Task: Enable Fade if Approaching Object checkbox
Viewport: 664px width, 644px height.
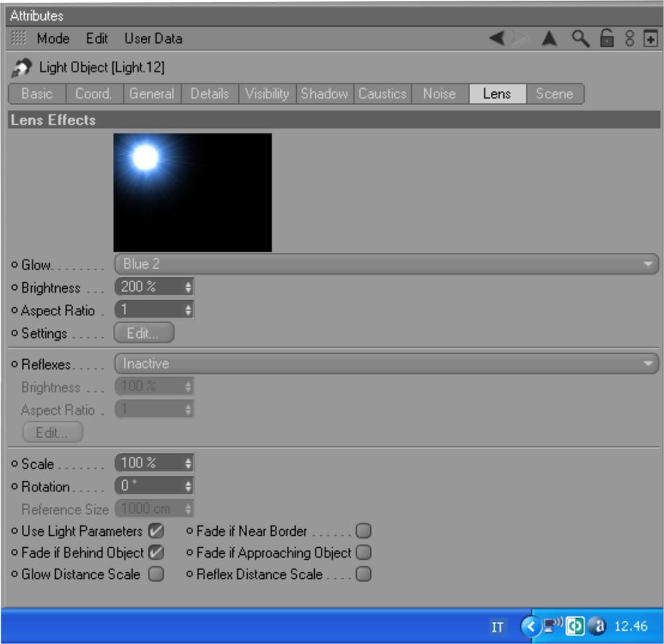Action: coord(363,552)
